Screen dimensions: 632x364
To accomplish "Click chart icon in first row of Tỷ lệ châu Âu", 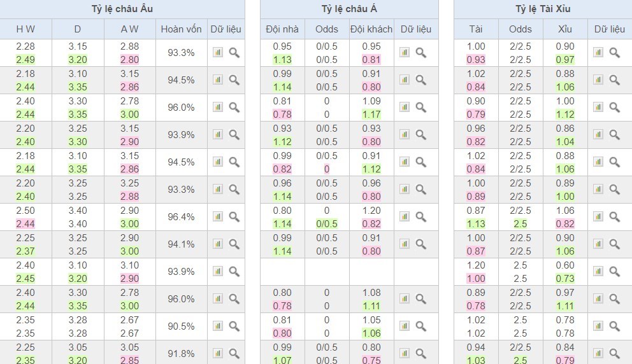I will point(218,53).
